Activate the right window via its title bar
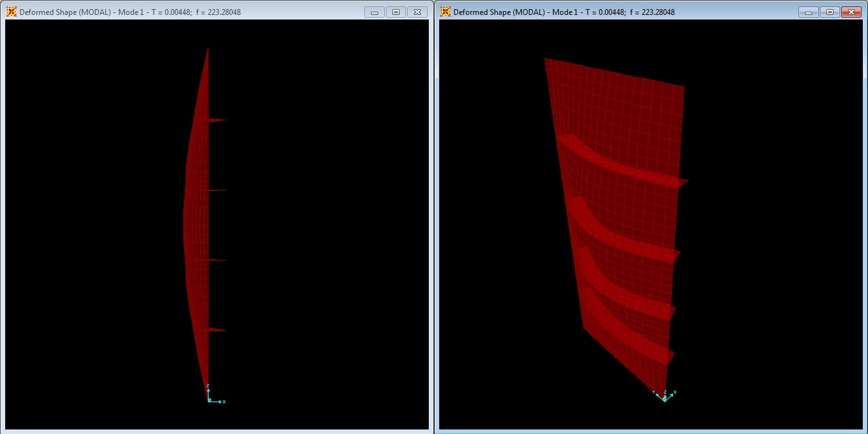Viewport: 868px width, 434px height. coord(564,12)
